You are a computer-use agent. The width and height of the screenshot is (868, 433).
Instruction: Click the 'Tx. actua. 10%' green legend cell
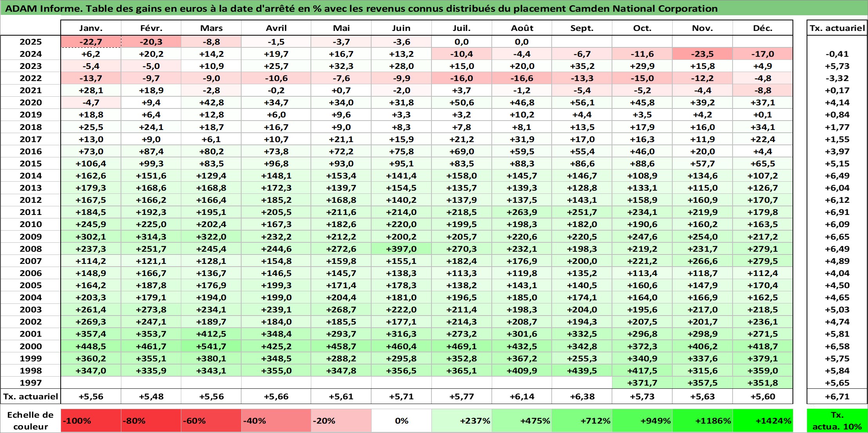click(x=837, y=420)
